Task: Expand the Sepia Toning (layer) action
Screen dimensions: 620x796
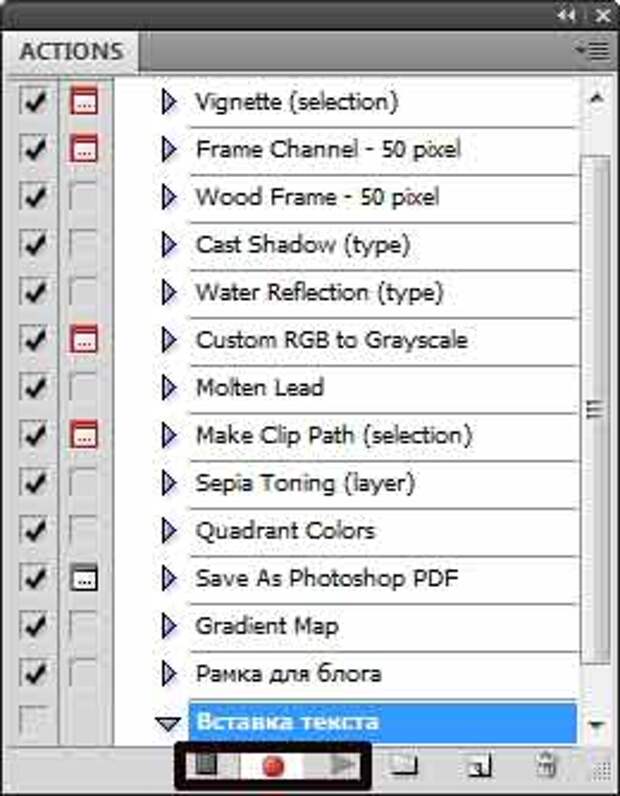Action: pos(169,483)
